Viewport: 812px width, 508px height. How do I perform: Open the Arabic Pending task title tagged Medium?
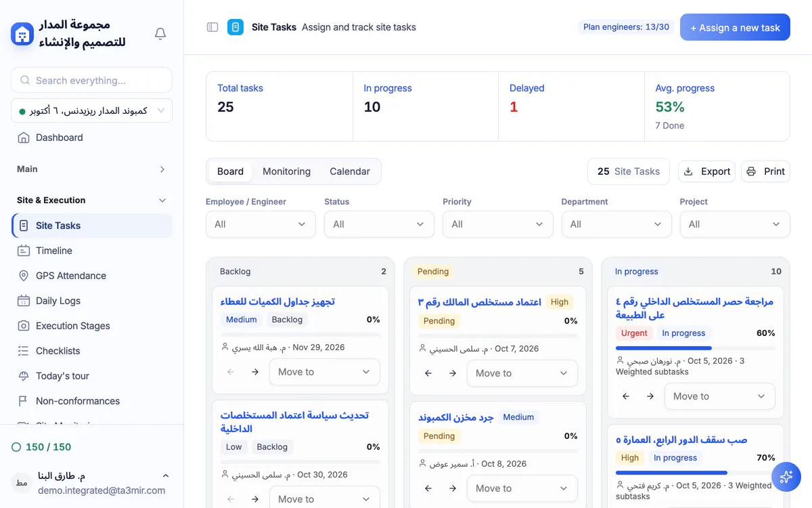tap(455, 417)
